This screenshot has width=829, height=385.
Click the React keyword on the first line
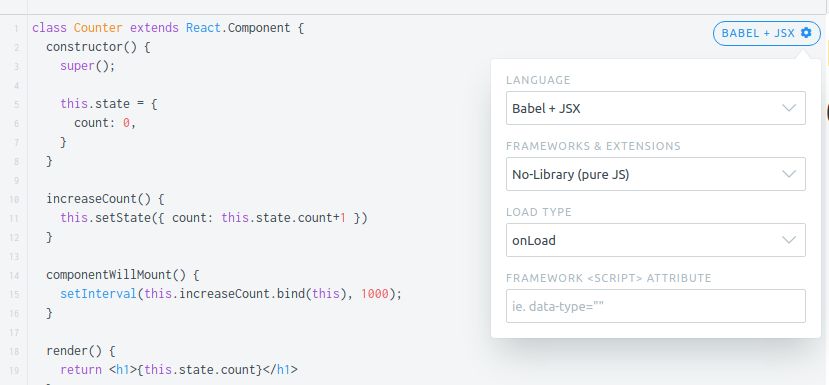(203, 28)
